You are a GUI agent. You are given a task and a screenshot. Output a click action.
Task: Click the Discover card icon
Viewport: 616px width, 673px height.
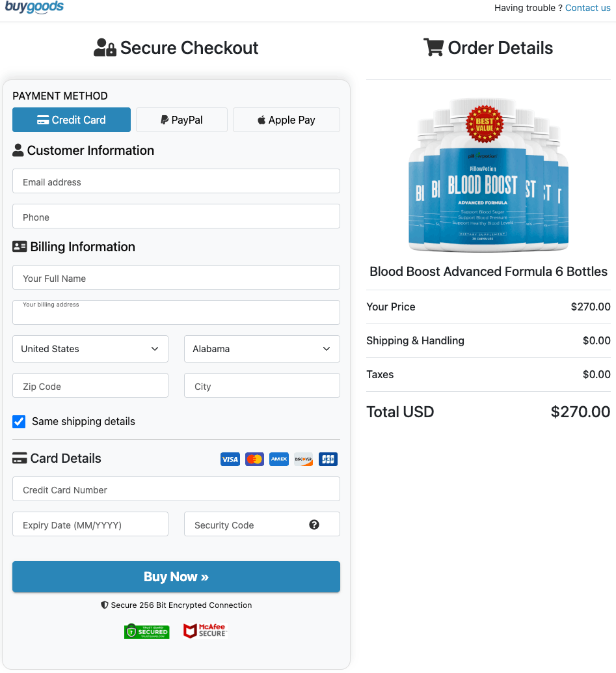click(303, 460)
